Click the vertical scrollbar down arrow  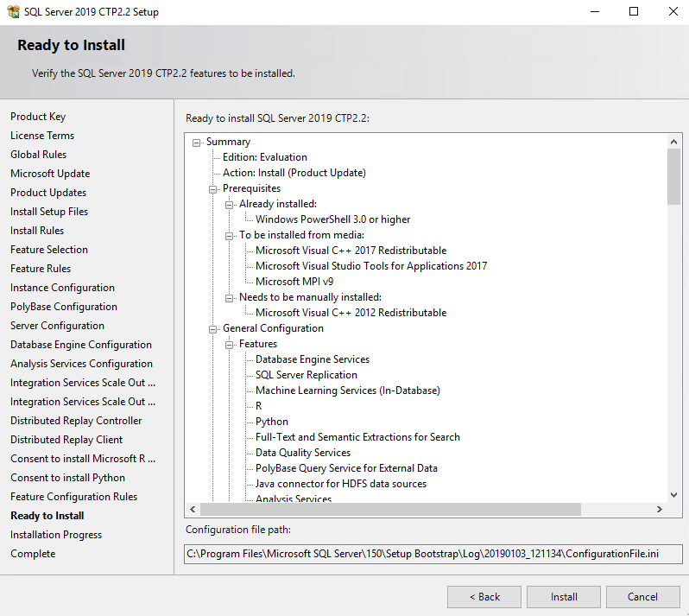pyautogui.click(x=673, y=495)
